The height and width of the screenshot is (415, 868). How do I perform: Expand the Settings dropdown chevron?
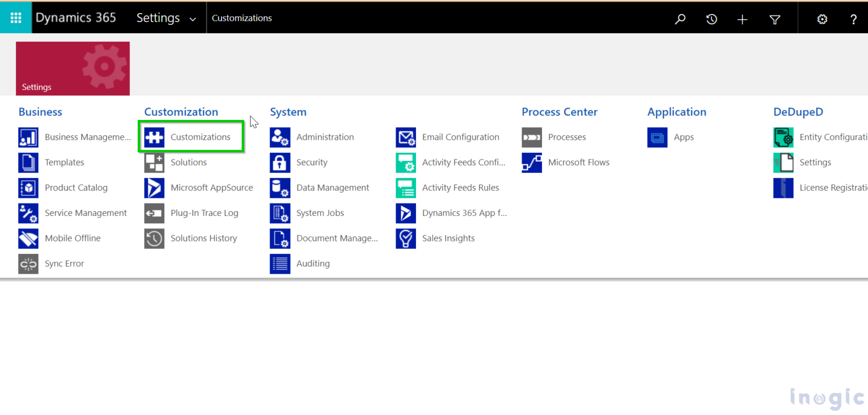193,19
